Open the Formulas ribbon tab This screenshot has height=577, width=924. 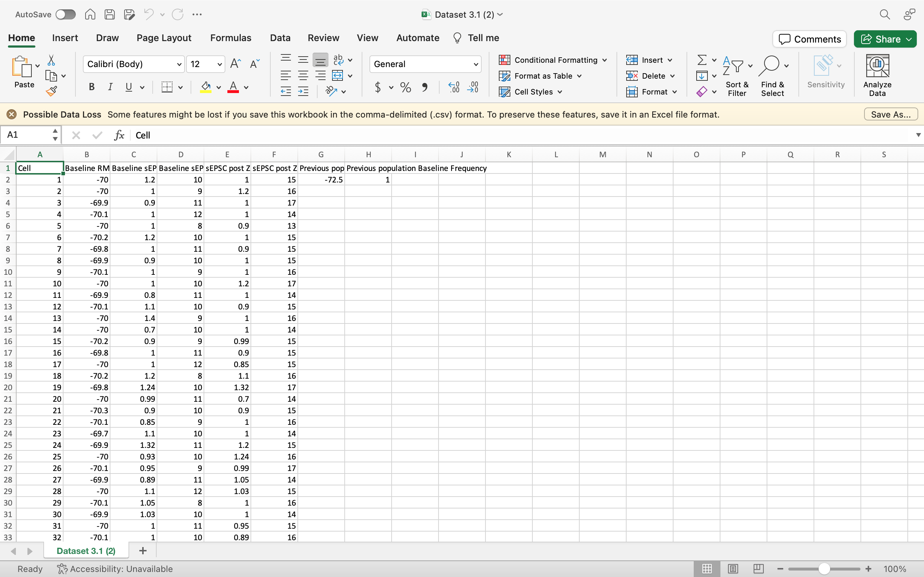coord(231,38)
